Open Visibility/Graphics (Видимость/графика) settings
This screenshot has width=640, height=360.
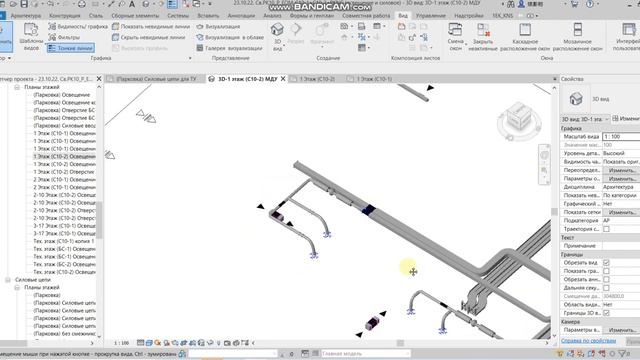(78, 27)
